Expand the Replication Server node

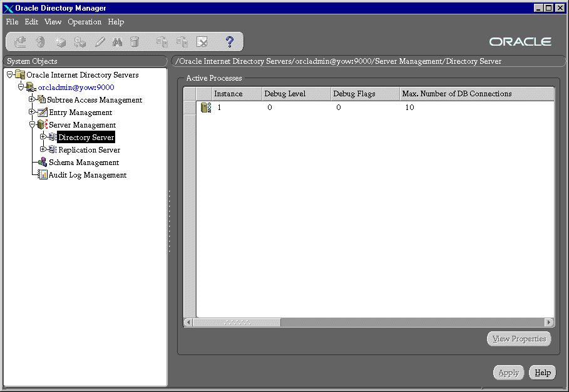(x=43, y=149)
